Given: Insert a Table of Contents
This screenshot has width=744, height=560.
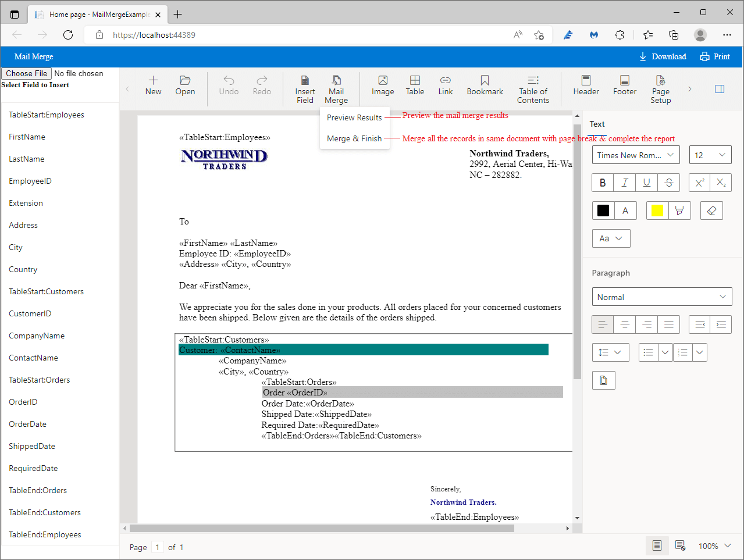Looking at the screenshot, I should point(533,87).
